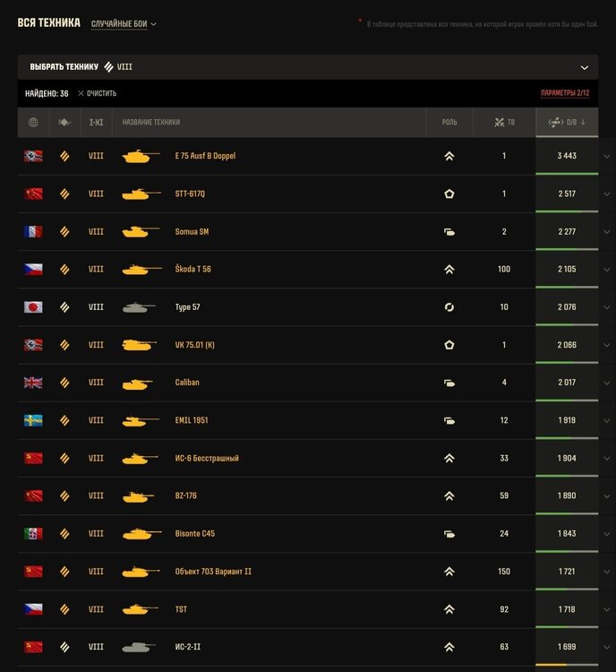
Task: Click the Caliban tank silhouette icon
Action: [138, 383]
